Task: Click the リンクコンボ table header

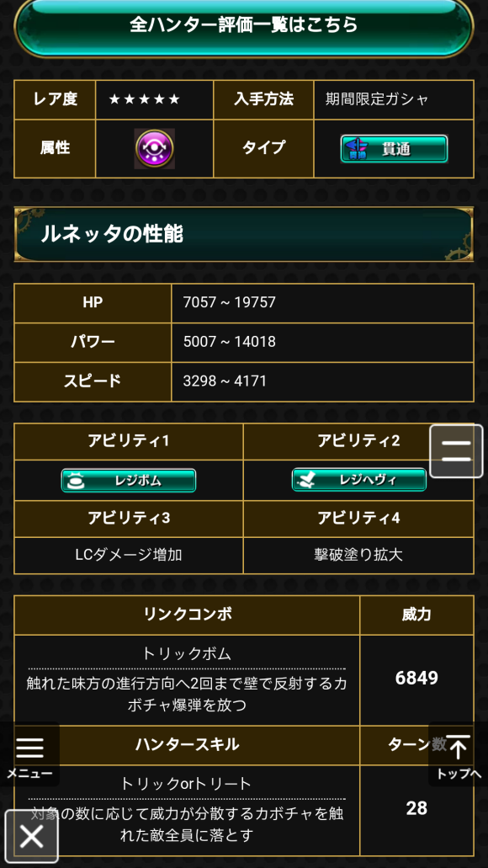Action: pyautogui.click(x=187, y=614)
